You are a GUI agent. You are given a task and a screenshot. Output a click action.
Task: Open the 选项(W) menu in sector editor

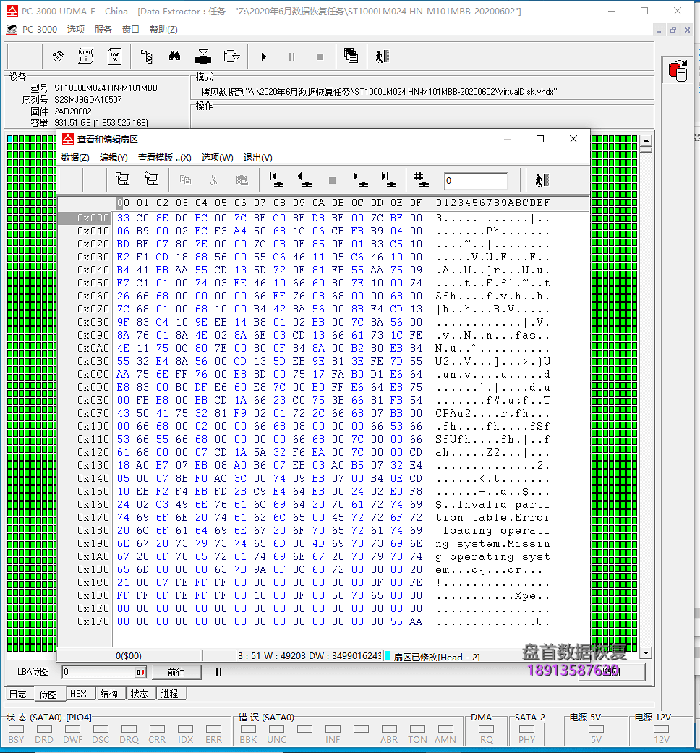[x=217, y=158]
